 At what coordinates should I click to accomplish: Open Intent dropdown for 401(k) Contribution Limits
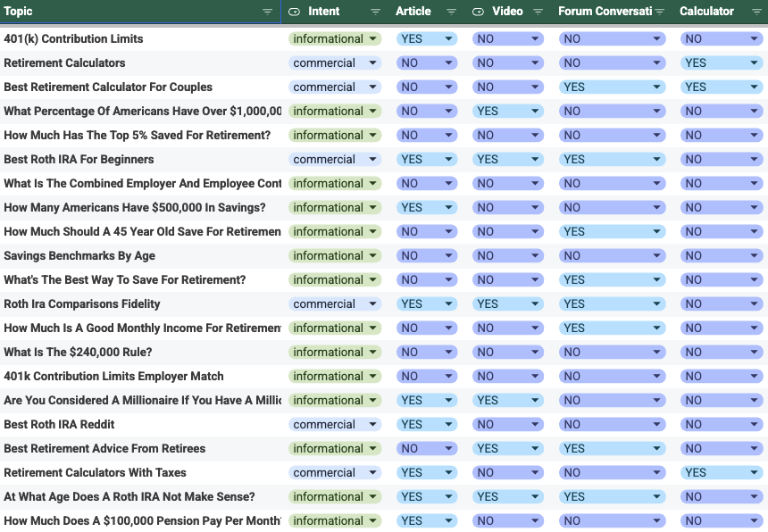pos(373,39)
